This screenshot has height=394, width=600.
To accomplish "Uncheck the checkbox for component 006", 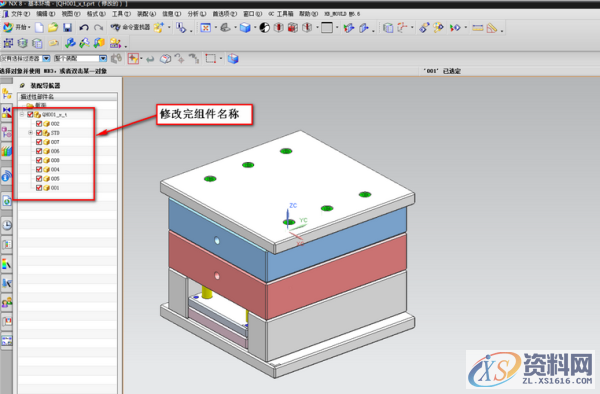I will click(39, 151).
